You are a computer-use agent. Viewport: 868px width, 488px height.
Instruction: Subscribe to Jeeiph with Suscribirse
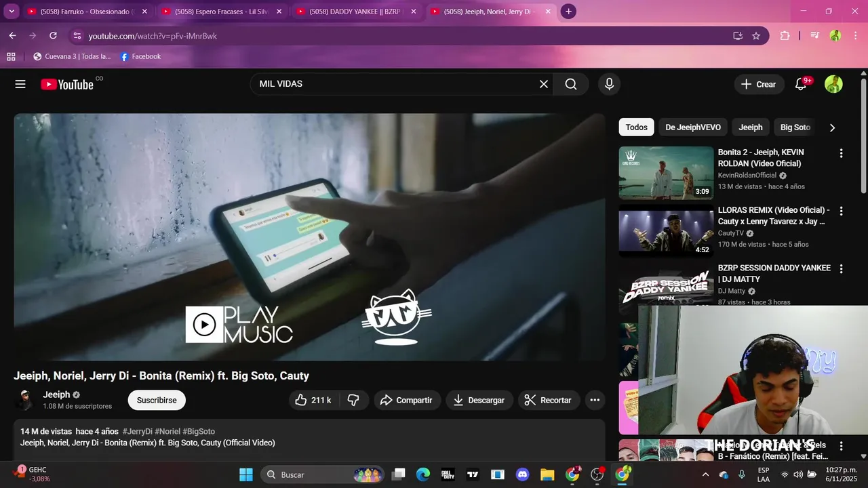point(157,400)
